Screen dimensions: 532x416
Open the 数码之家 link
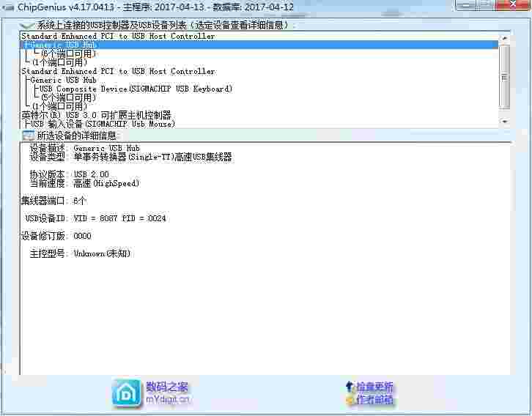coord(166,387)
